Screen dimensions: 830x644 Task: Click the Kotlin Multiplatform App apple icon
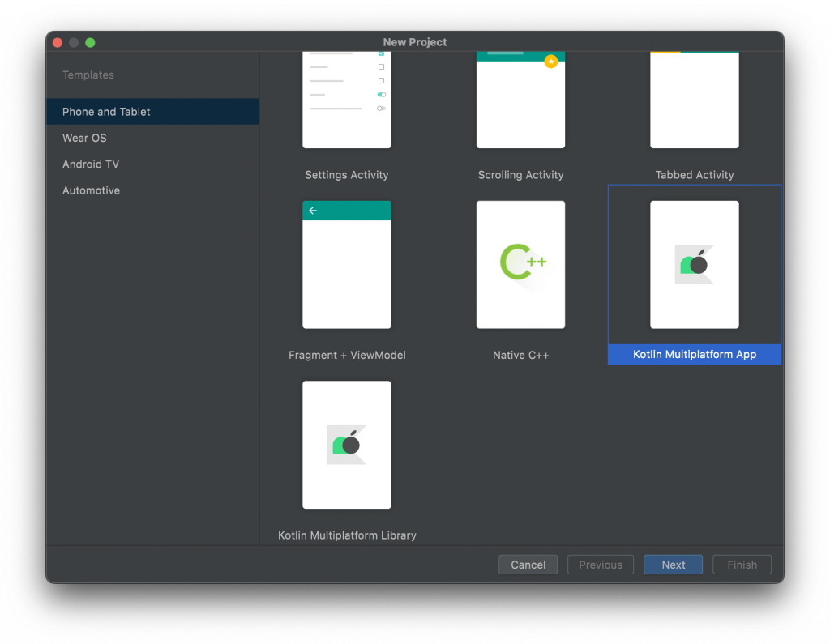point(695,264)
